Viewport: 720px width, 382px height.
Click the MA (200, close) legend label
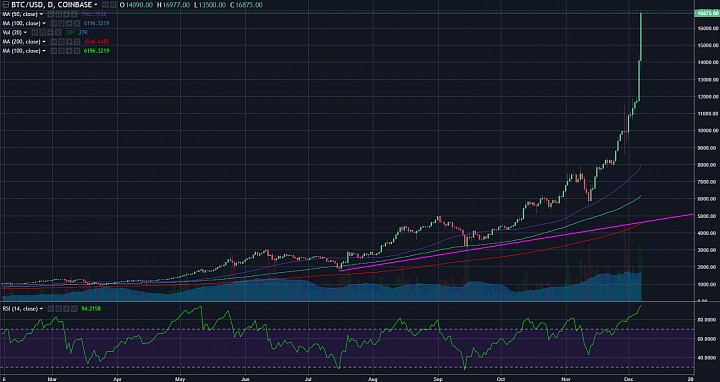tap(21, 42)
